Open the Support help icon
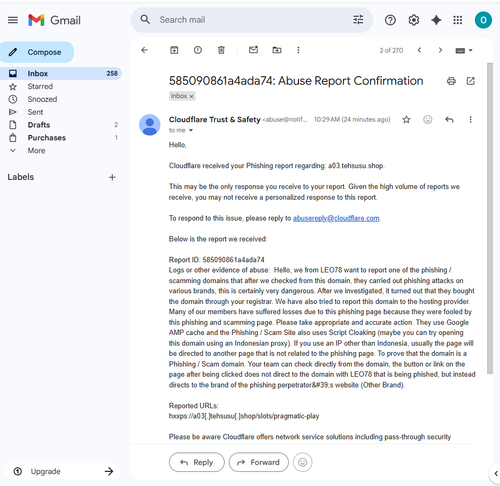 point(390,20)
